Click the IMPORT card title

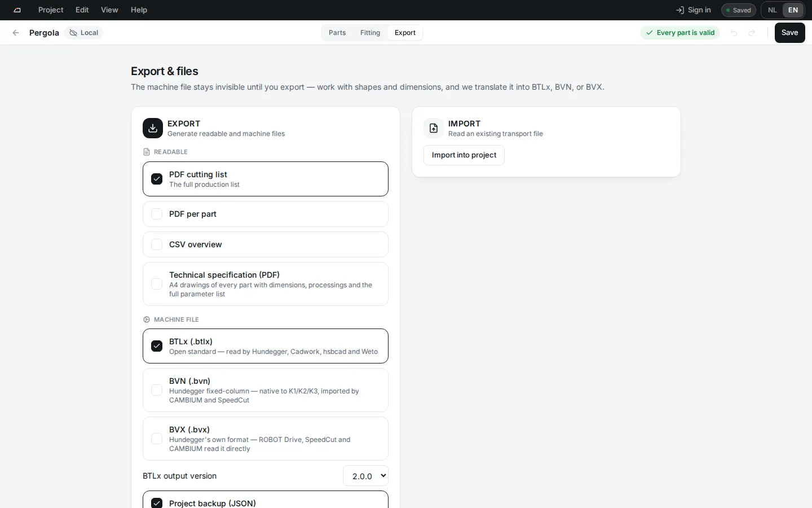coord(464,124)
